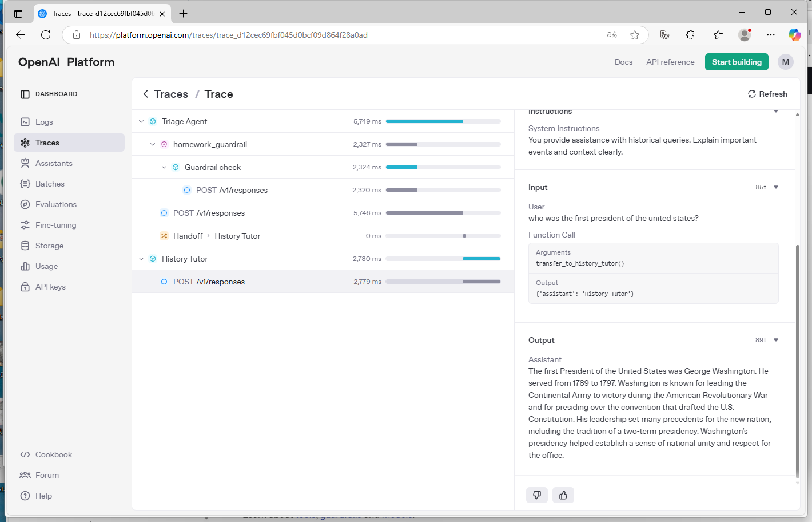The width and height of the screenshot is (812, 522).
Task: Click the Start building button
Action: 737,62
